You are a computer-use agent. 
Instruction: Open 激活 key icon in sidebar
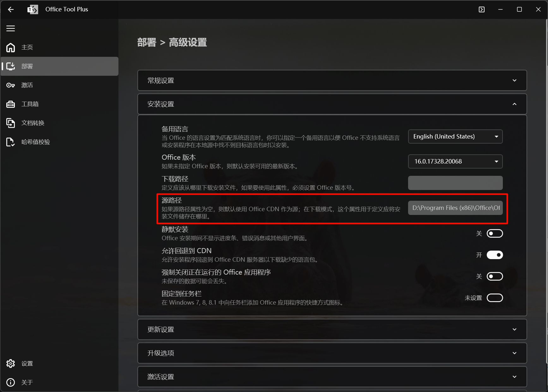pos(11,85)
